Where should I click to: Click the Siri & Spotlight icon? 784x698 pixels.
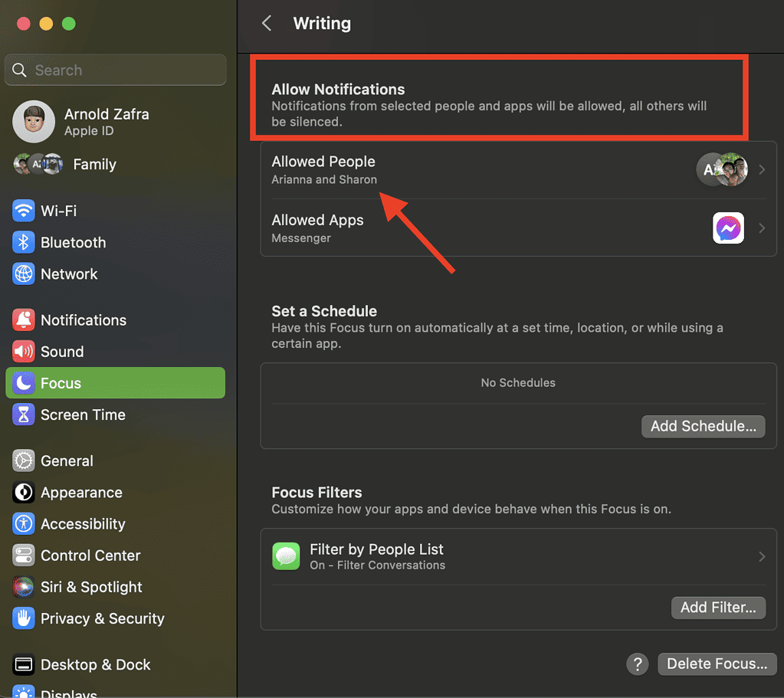24,587
